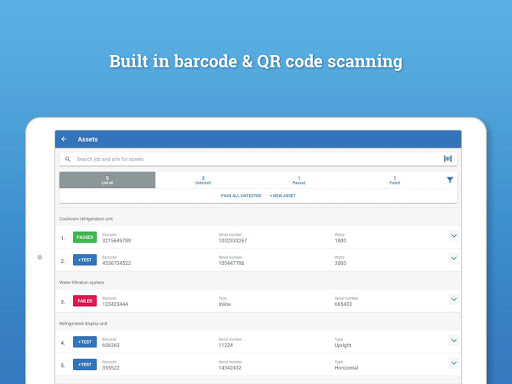Click the red FAILED badge on asset 3
Viewport: 512px width, 384px height.
[x=85, y=301]
